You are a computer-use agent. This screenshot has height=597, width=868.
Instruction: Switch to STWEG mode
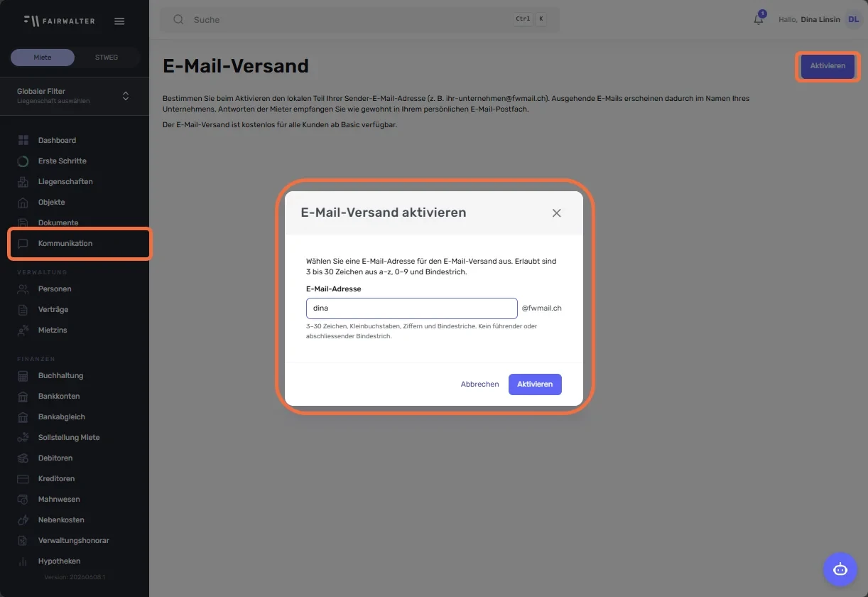coord(107,58)
